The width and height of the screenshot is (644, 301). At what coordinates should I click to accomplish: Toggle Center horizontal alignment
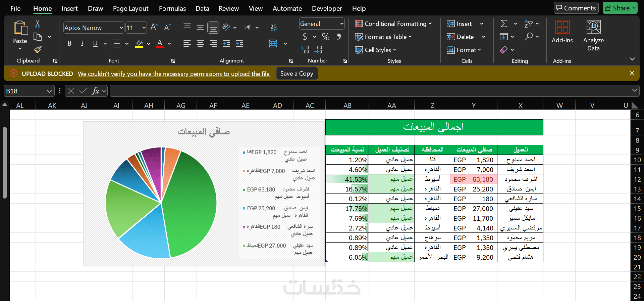[200, 43]
